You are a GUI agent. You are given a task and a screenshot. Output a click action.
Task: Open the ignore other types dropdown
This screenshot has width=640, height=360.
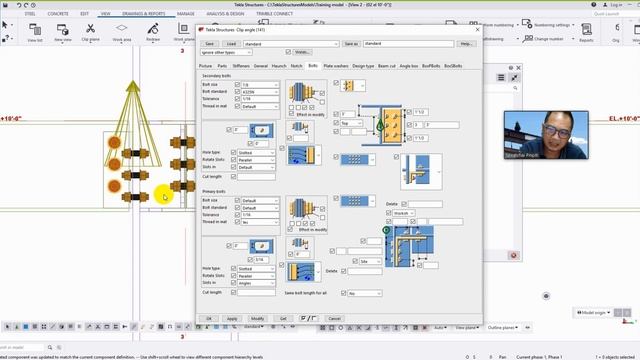click(226, 52)
